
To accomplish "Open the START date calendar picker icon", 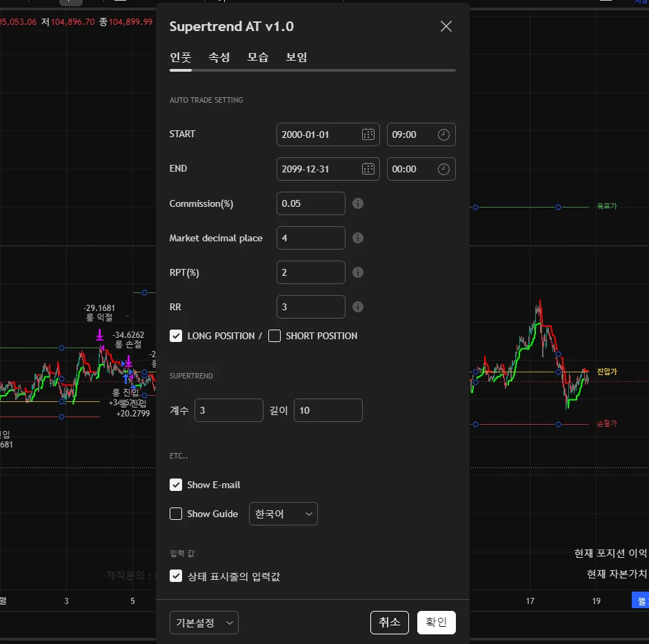I will 368,134.
